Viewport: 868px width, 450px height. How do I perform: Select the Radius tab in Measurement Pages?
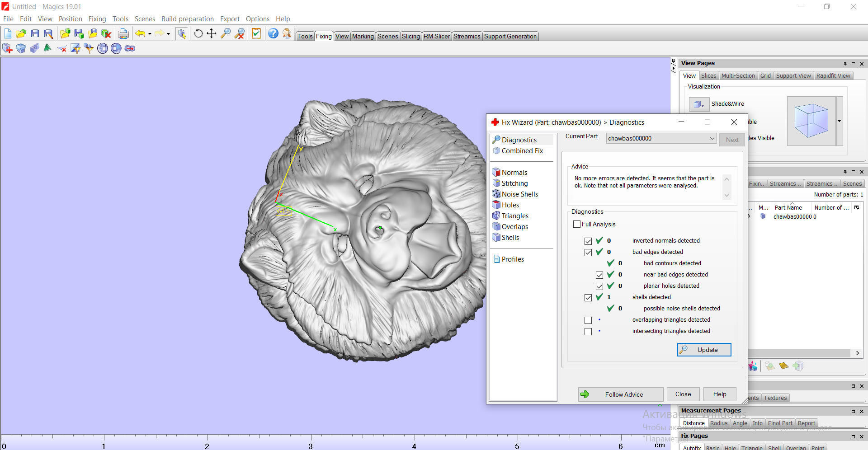click(x=718, y=423)
